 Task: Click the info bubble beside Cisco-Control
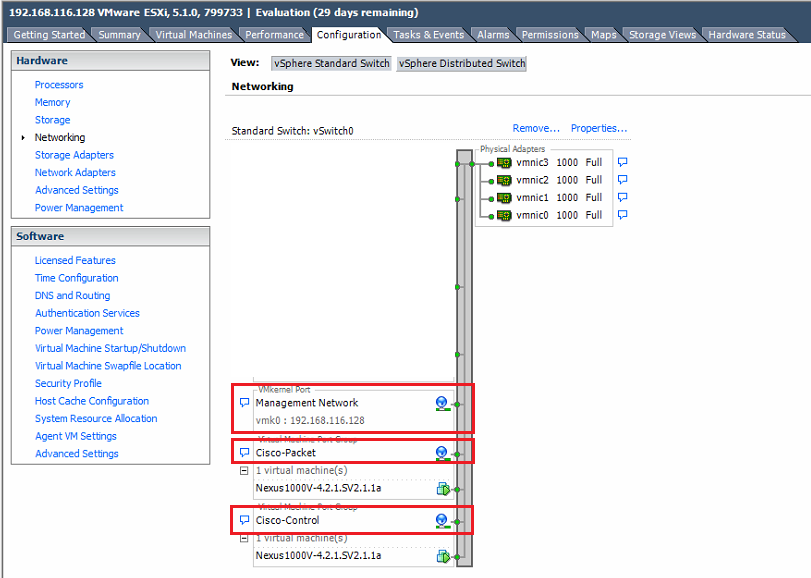tap(244, 520)
